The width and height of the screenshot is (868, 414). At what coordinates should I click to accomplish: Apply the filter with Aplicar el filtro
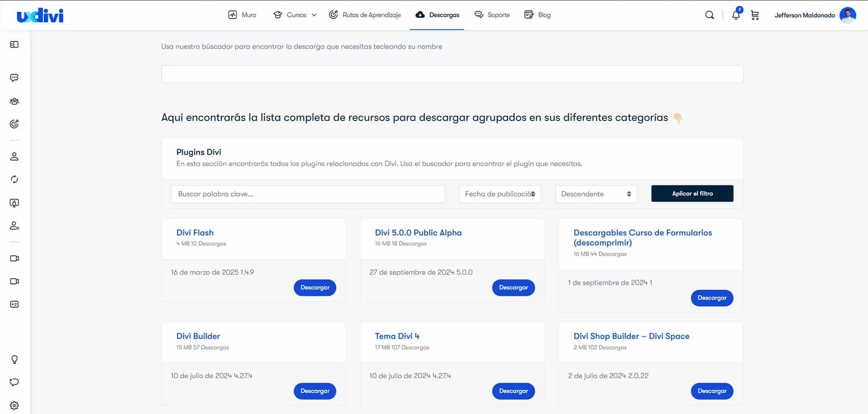692,194
